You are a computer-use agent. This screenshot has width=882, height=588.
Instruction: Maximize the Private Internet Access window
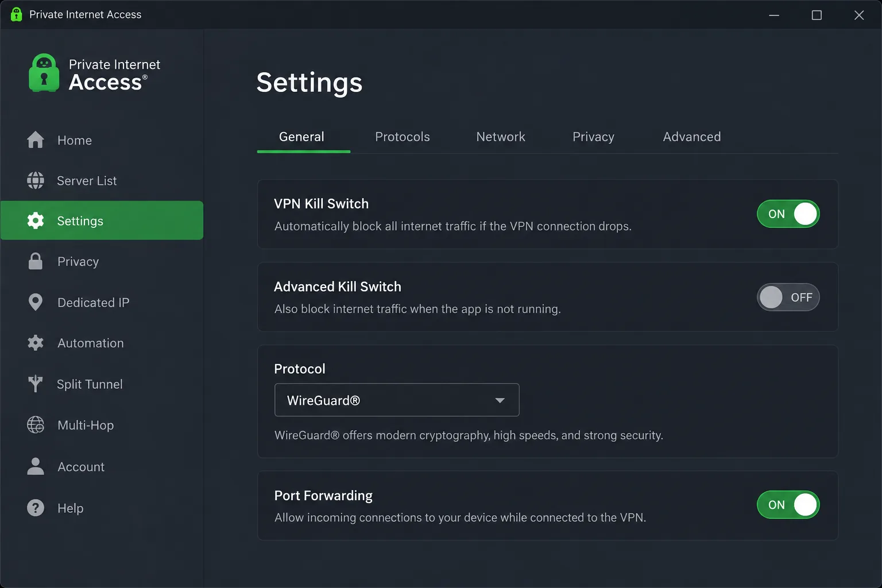pos(817,15)
